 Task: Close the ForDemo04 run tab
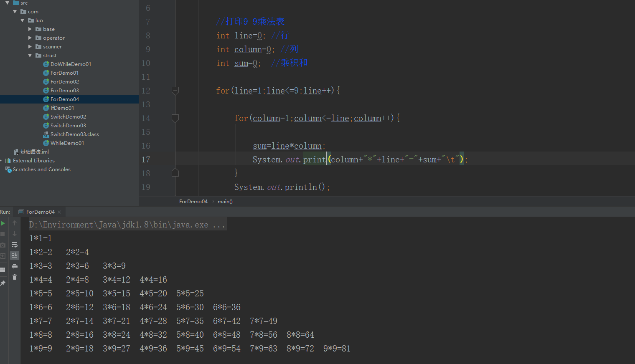(59, 212)
